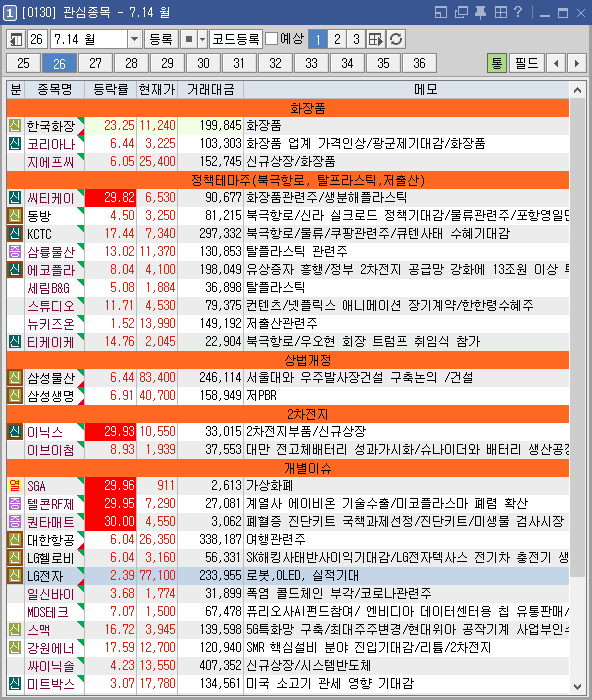Select the active group tab 26
The width and height of the screenshot is (592, 700).
click(x=59, y=63)
